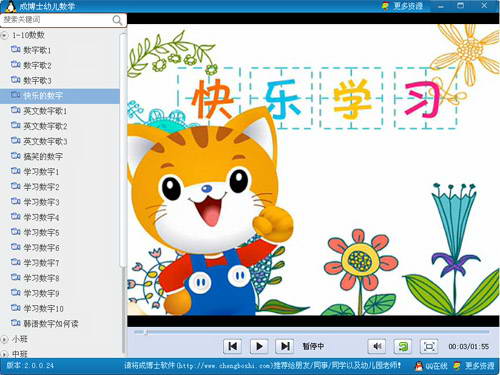Click the 00:03/01:55 time display
The image size is (500, 375).
point(469,347)
